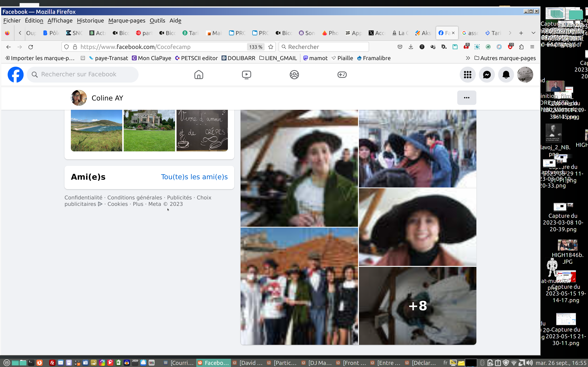The width and height of the screenshot is (588, 367).
Task: Open the Facebook Gaming icon
Action: click(x=342, y=74)
